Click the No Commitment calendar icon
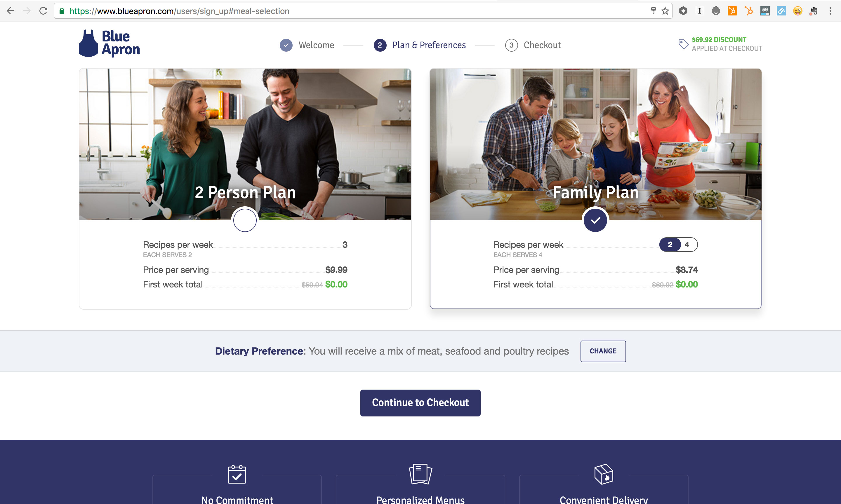 237,474
